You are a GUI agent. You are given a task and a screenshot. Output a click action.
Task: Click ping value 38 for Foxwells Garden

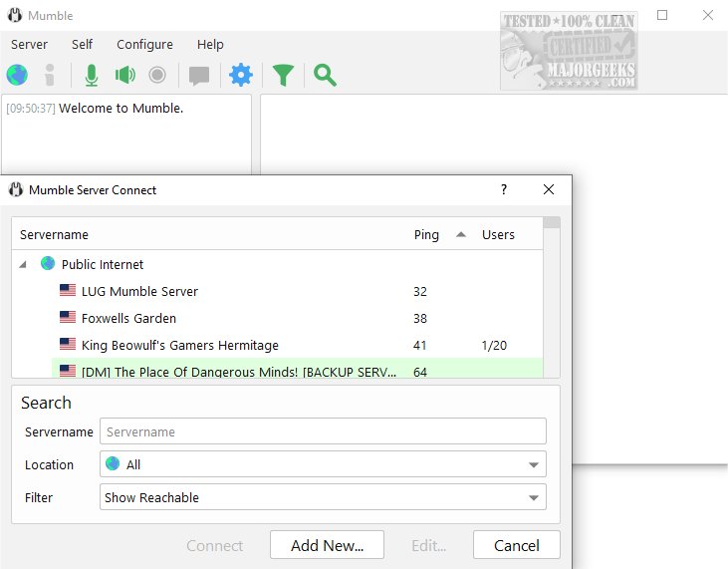pos(420,319)
